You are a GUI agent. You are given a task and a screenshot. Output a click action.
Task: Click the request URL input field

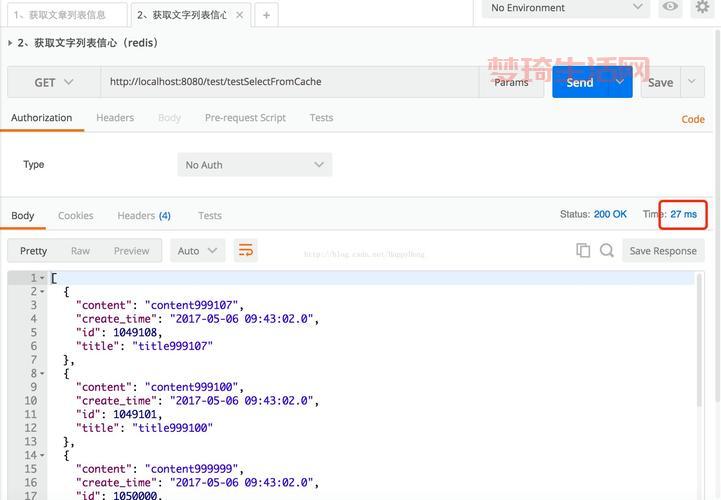point(290,82)
